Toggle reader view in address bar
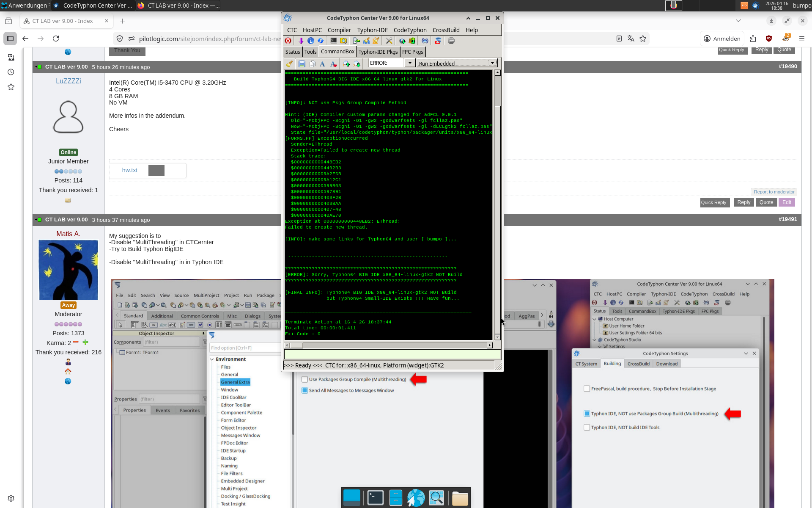The image size is (812, 508). [x=619, y=39]
